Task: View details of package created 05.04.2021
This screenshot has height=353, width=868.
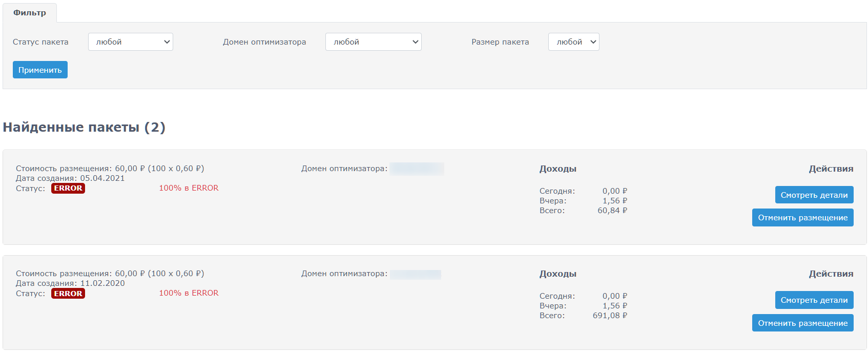Action: 814,195
